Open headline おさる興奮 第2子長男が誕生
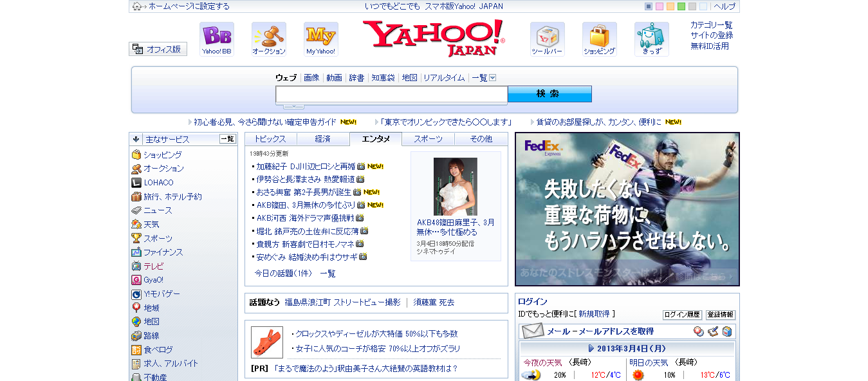The image size is (868, 381). [304, 192]
